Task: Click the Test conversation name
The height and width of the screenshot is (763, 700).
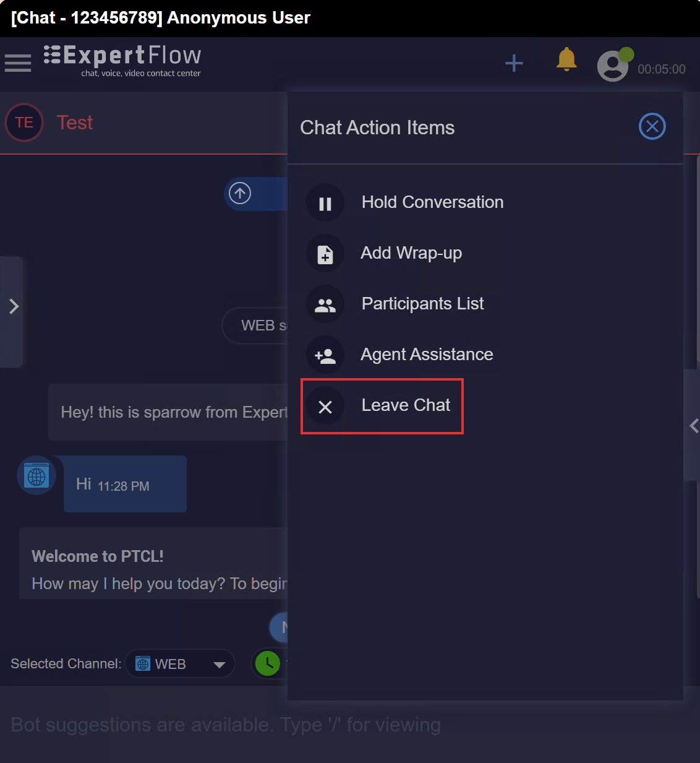Action: pos(75,123)
